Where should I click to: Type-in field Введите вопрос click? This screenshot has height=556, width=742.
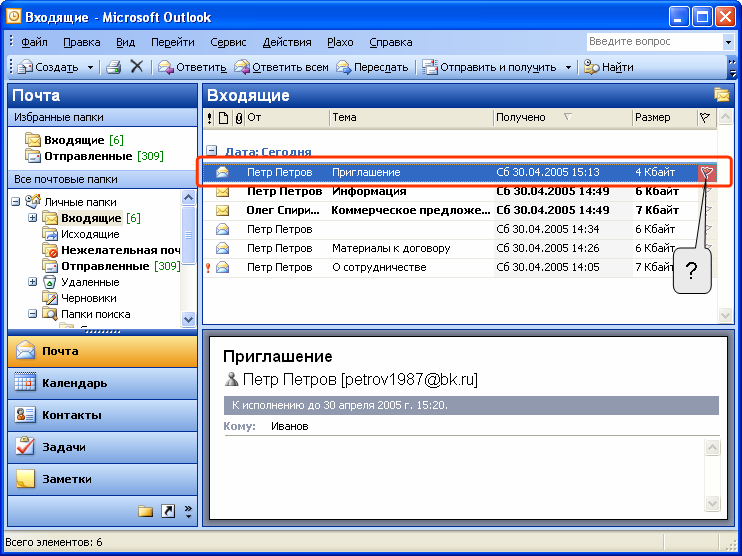click(655, 42)
